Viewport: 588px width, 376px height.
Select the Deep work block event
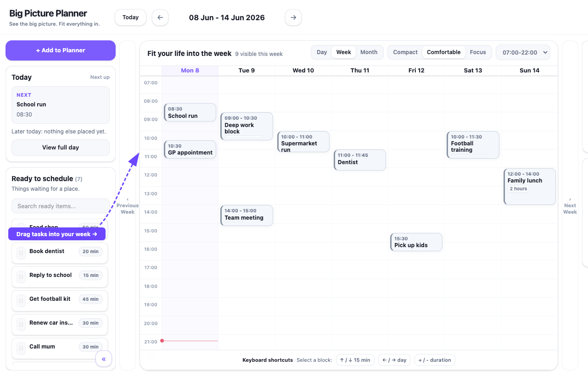pyautogui.click(x=246, y=127)
